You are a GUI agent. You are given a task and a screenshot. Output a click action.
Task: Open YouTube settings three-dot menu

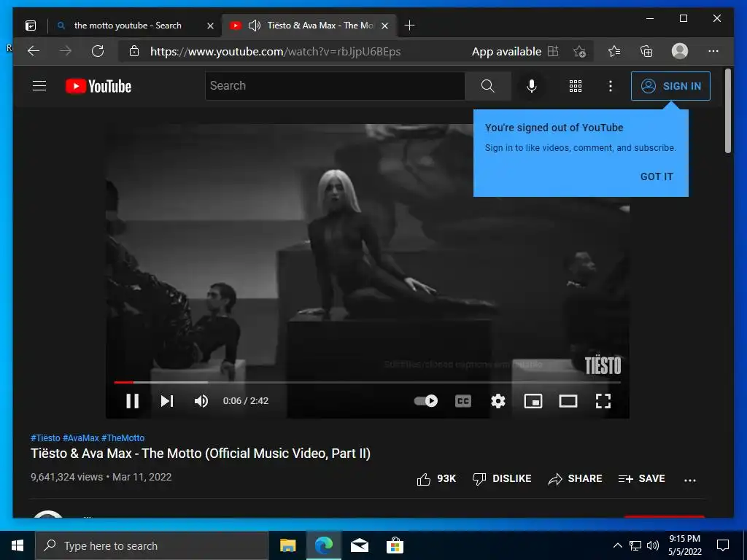point(611,86)
